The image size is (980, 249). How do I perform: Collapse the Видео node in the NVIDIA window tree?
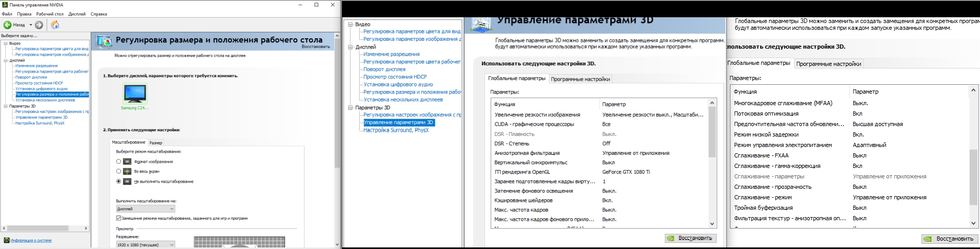6,43
